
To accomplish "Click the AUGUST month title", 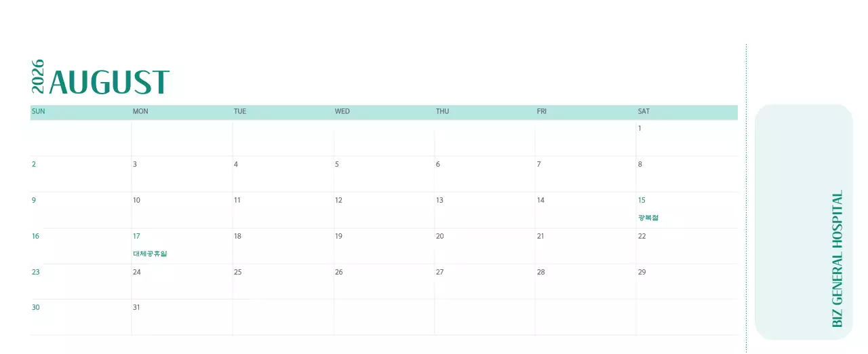I will click(109, 83).
